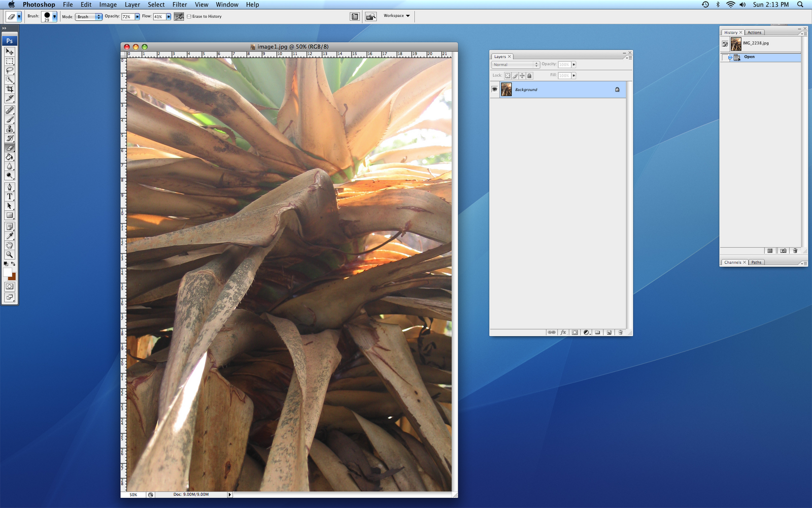Delete current state in History panel

pos(795,251)
